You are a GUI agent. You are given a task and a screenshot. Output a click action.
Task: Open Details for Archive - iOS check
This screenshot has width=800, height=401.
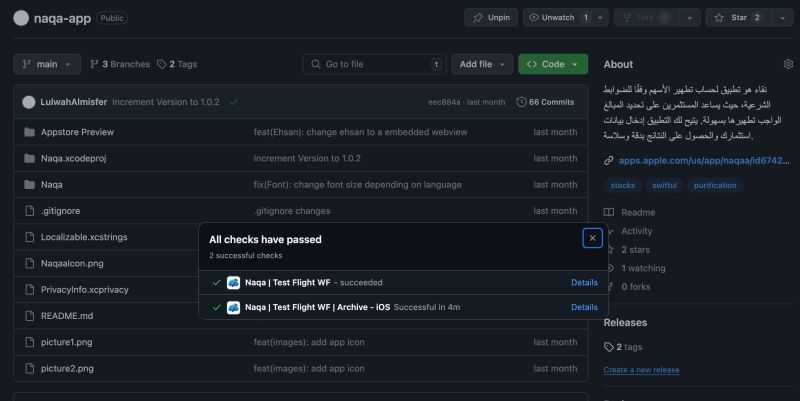coord(584,307)
